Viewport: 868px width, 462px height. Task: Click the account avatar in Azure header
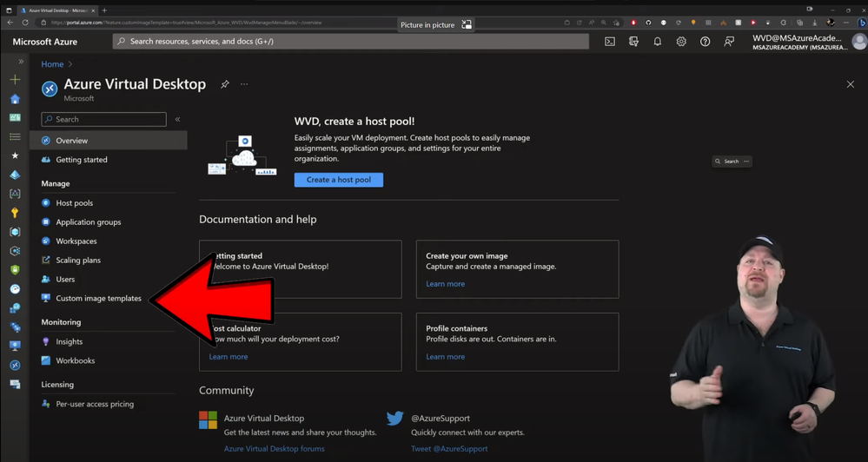[x=859, y=42]
